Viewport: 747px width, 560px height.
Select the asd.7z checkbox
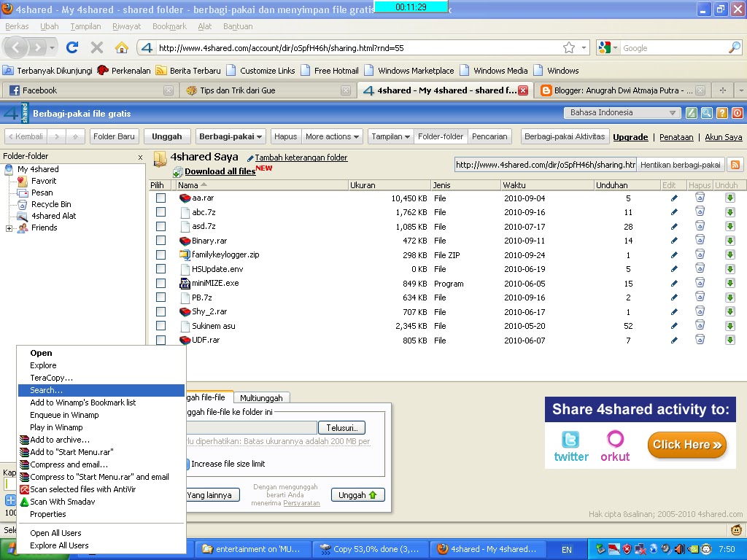160,226
